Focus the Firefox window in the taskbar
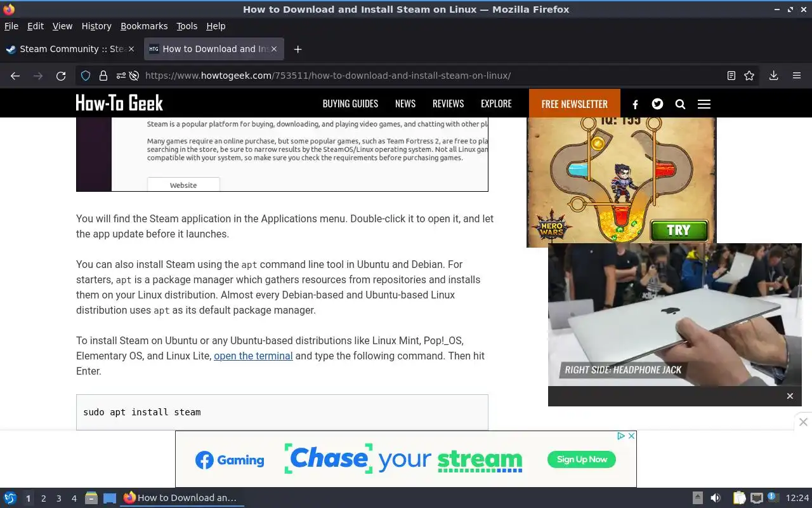Screen dimensions: 812x508 click(x=183, y=498)
